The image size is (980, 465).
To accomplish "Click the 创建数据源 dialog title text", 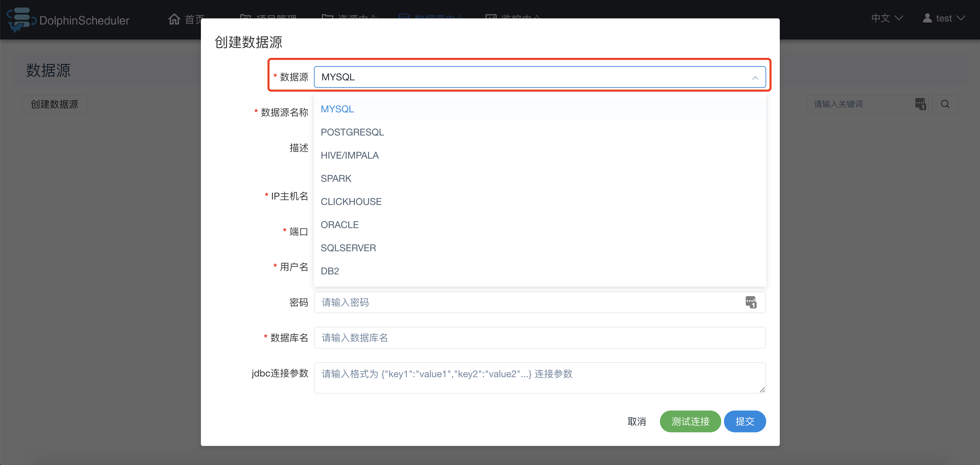I will click(x=249, y=42).
